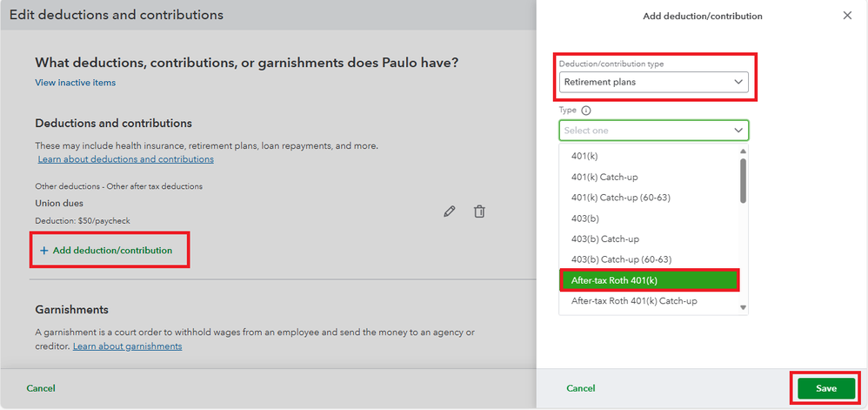Click the info icon beside Type

coord(585,111)
